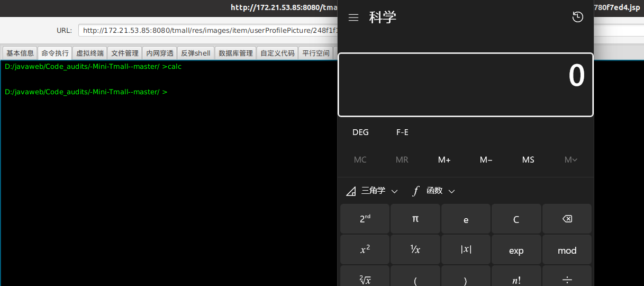This screenshot has height=286, width=644.
Task: Apply absolute value |x| key
Action: (x=466, y=250)
